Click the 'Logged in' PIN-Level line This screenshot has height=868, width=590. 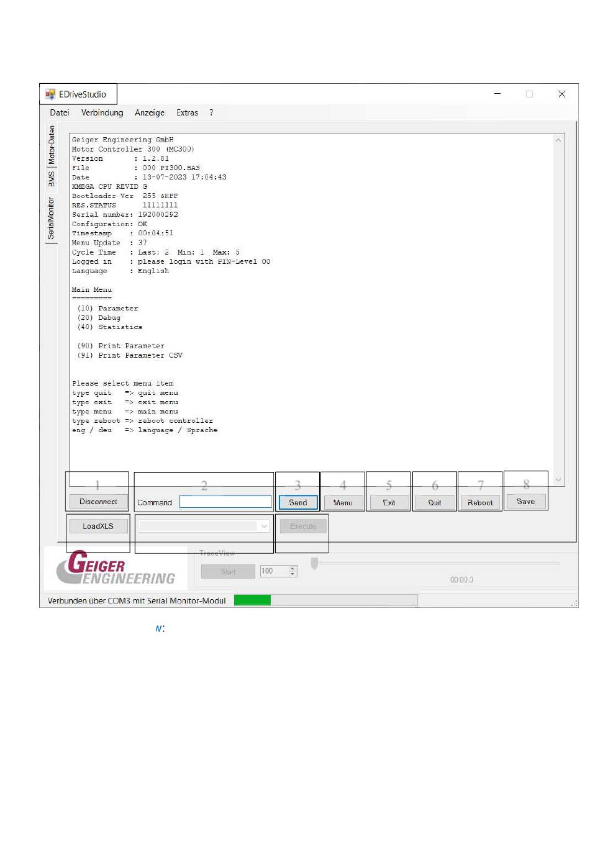tap(171, 261)
